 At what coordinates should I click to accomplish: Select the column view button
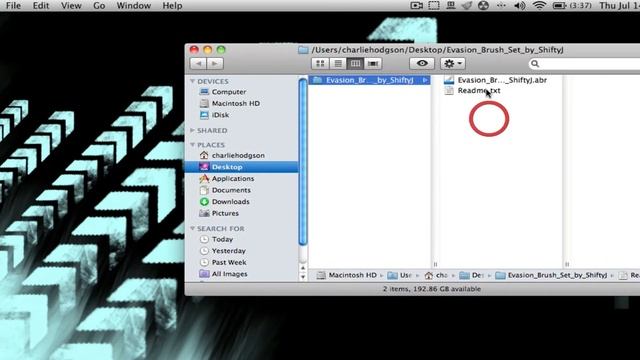pyautogui.click(x=355, y=64)
